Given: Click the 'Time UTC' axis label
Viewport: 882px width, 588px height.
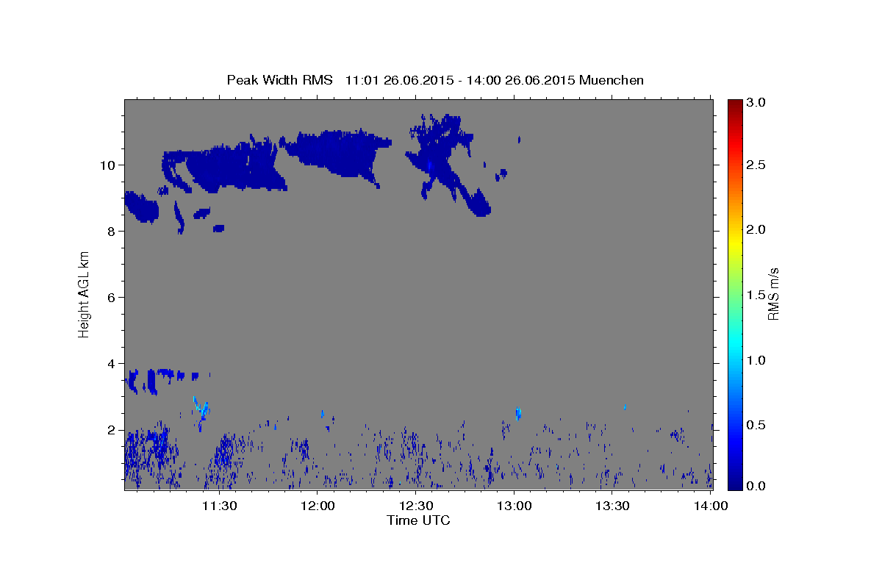Looking at the screenshot, I should click(x=418, y=520).
